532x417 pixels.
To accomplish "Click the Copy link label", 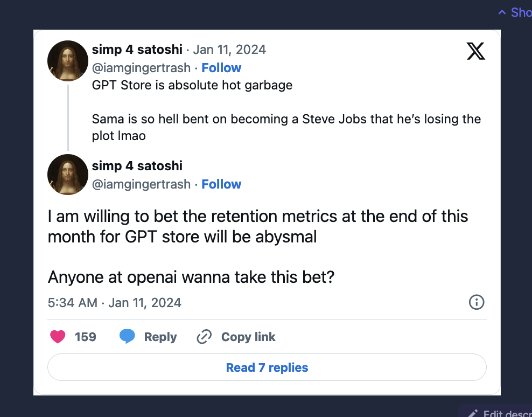I will [x=248, y=337].
